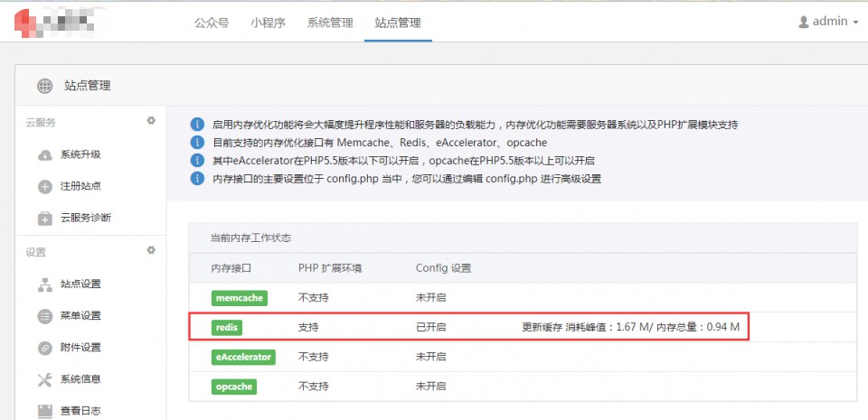Screen dimensions: 868x420
Task: Click the wrench icon beside 系统信息
Action: point(44,379)
